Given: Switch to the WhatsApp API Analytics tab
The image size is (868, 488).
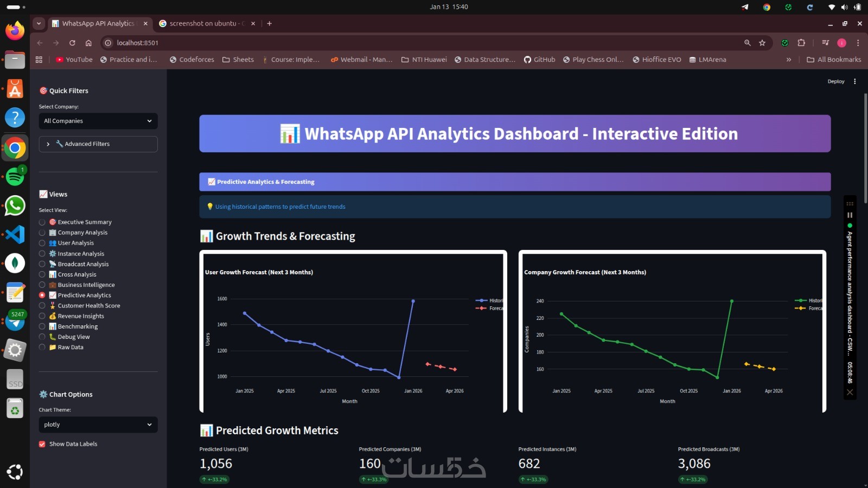Looking at the screenshot, I should pyautogui.click(x=98, y=23).
